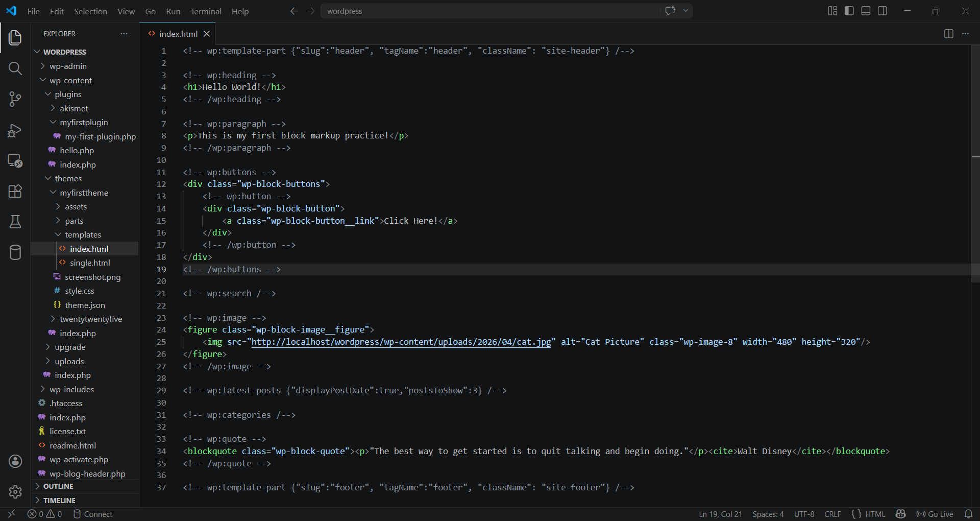Open the Terminal menu
The width and height of the screenshot is (980, 521).
tap(206, 11)
